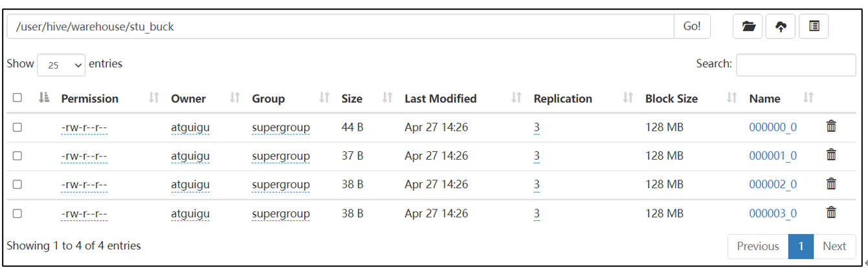Viewport: 868px width, 274px height.
Task: Sort the table by Size column
Action: [352, 99]
